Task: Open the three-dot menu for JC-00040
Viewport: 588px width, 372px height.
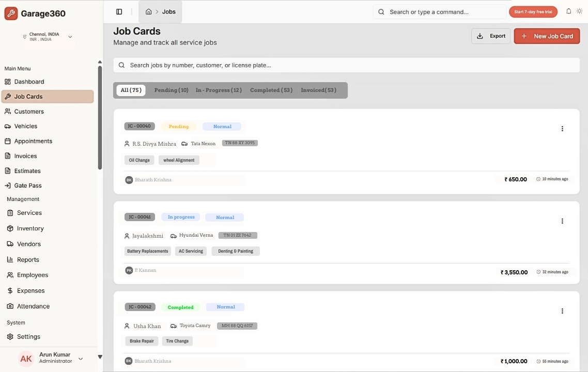Action: 562,129
